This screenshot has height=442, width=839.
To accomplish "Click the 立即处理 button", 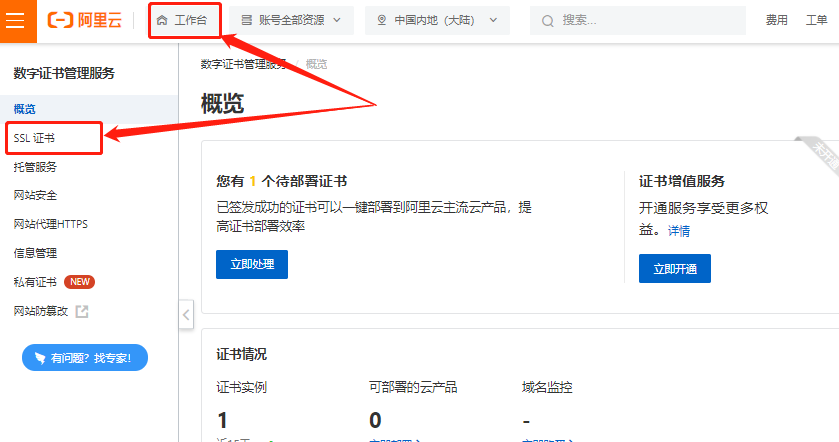I will (x=252, y=264).
